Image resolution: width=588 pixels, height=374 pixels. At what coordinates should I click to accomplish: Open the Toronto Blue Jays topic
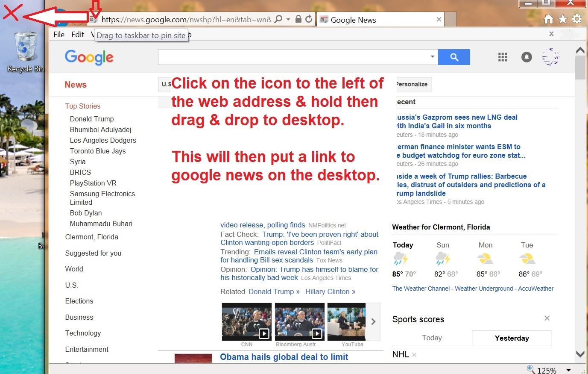tap(98, 151)
